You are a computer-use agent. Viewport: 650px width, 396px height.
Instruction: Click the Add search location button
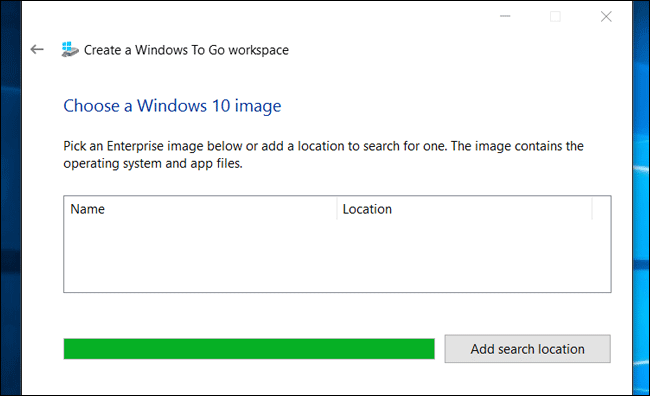coord(527,349)
